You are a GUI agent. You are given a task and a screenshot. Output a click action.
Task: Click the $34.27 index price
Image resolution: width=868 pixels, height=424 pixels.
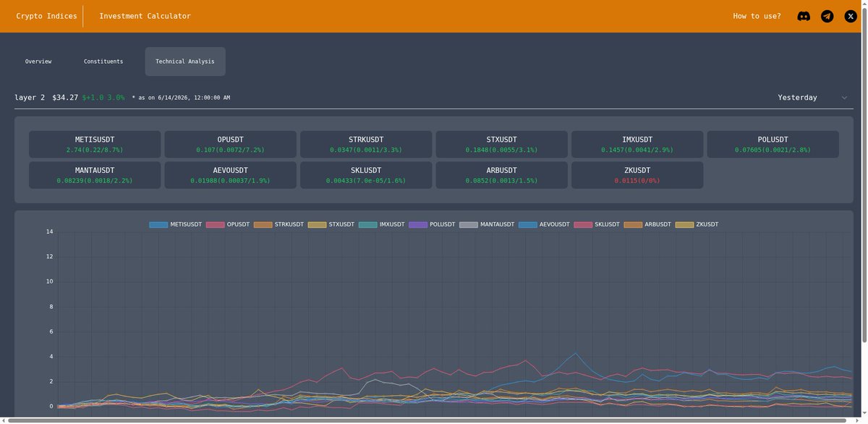65,98
